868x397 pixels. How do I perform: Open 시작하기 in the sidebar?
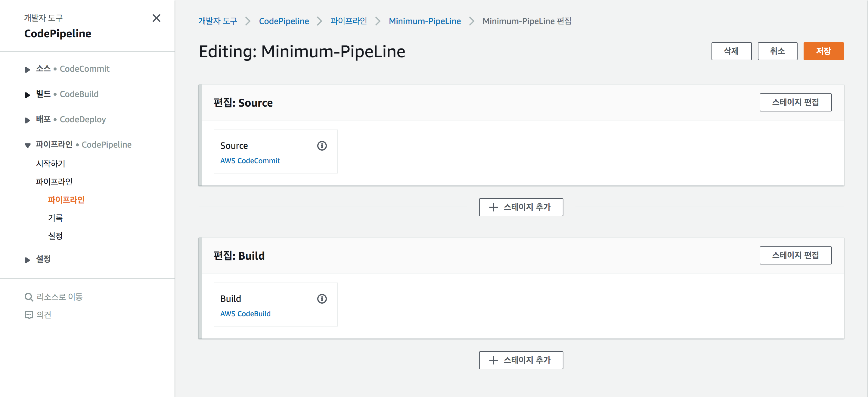51,164
